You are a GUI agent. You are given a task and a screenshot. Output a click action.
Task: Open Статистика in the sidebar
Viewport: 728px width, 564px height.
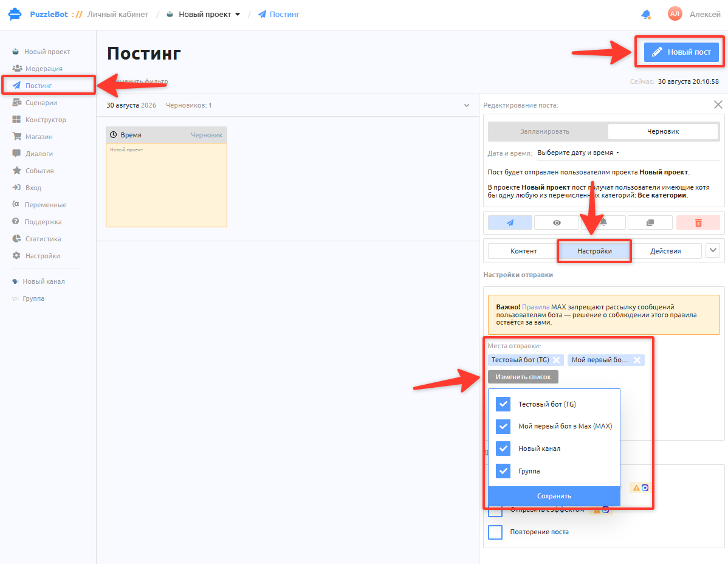pos(43,239)
